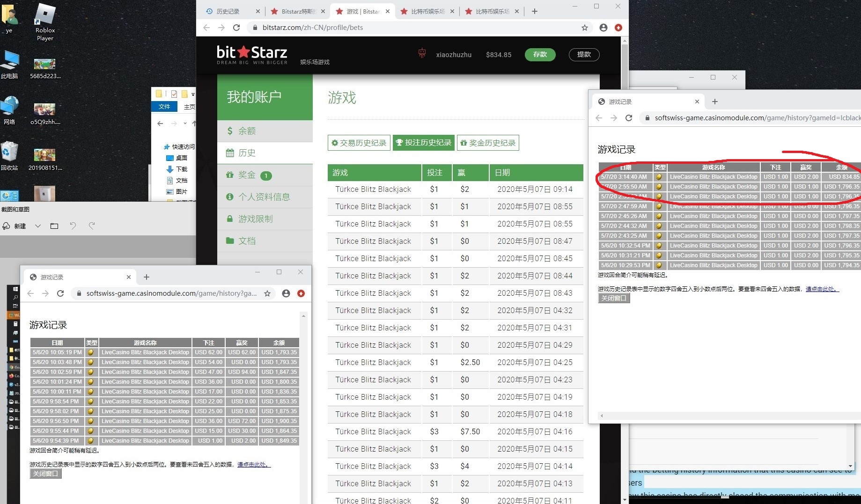Screen dimensions: 861x504
Task: Click the coin icon in the 5/7/20 2:45:26 AM row
Action: click(x=659, y=216)
